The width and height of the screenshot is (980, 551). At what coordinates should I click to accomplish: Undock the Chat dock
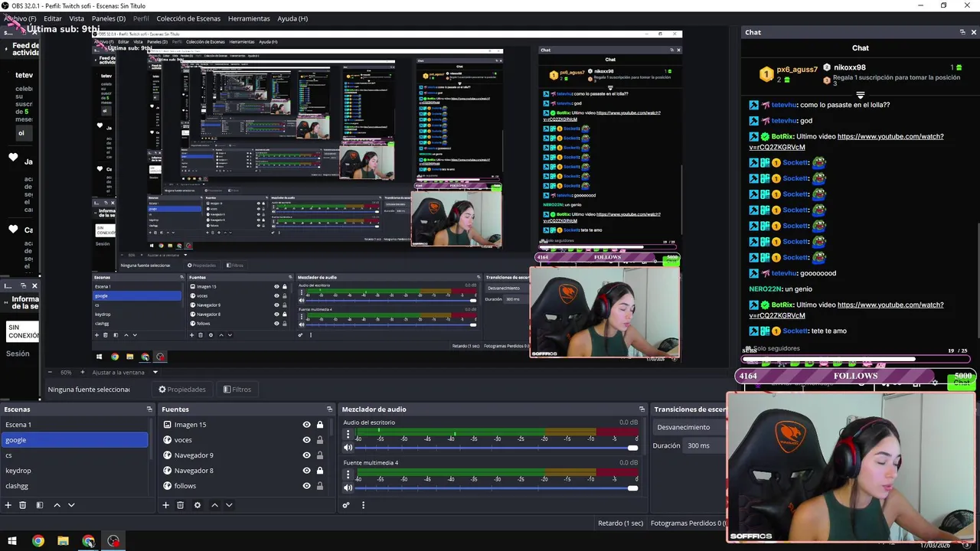pos(962,32)
